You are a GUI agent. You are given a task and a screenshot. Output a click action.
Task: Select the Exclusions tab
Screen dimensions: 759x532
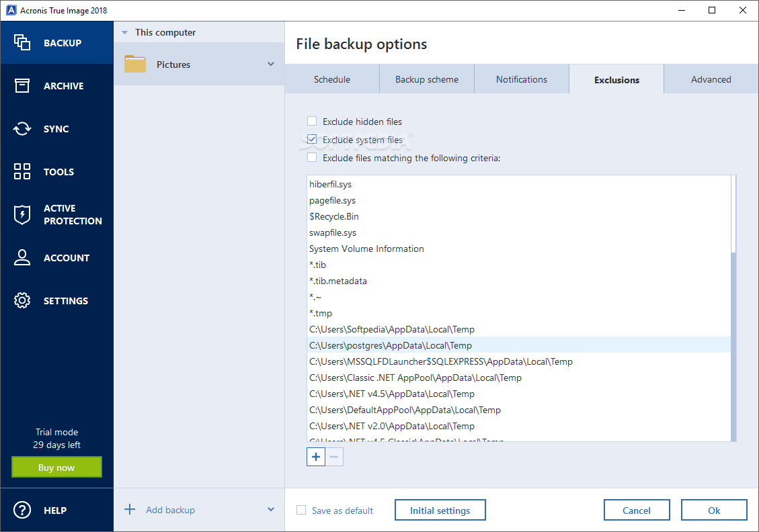point(616,79)
